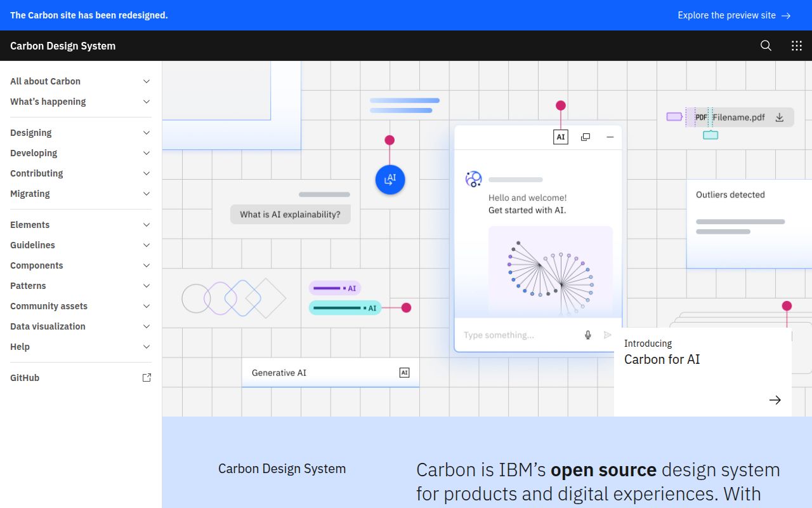
Task: Expand the Guidelines section chevron
Action: tap(147, 245)
